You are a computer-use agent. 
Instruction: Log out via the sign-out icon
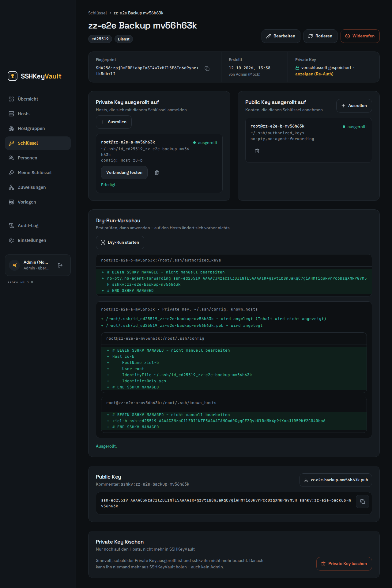click(60, 265)
